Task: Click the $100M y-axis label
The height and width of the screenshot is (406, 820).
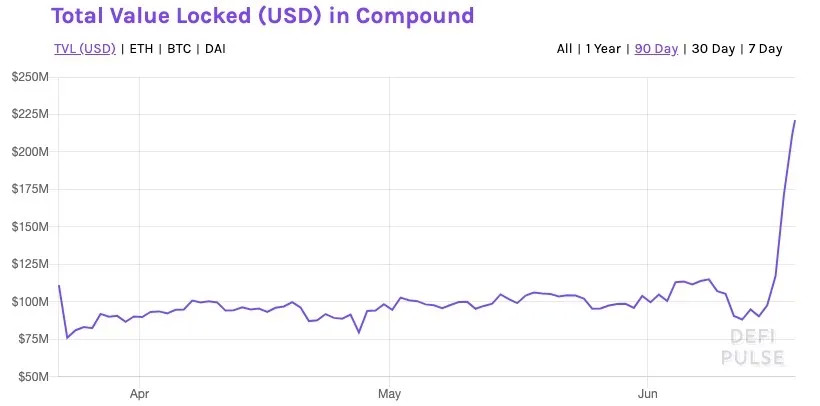Action: 31,302
